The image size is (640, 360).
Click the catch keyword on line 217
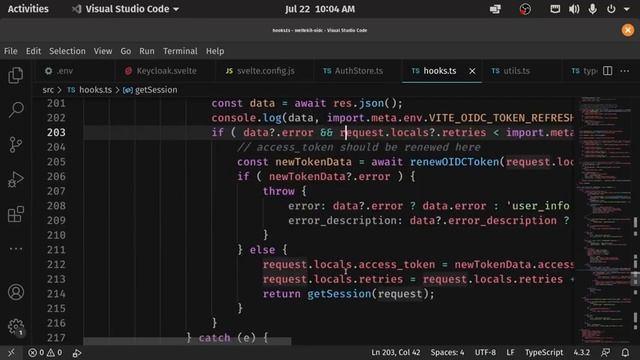(x=214, y=338)
